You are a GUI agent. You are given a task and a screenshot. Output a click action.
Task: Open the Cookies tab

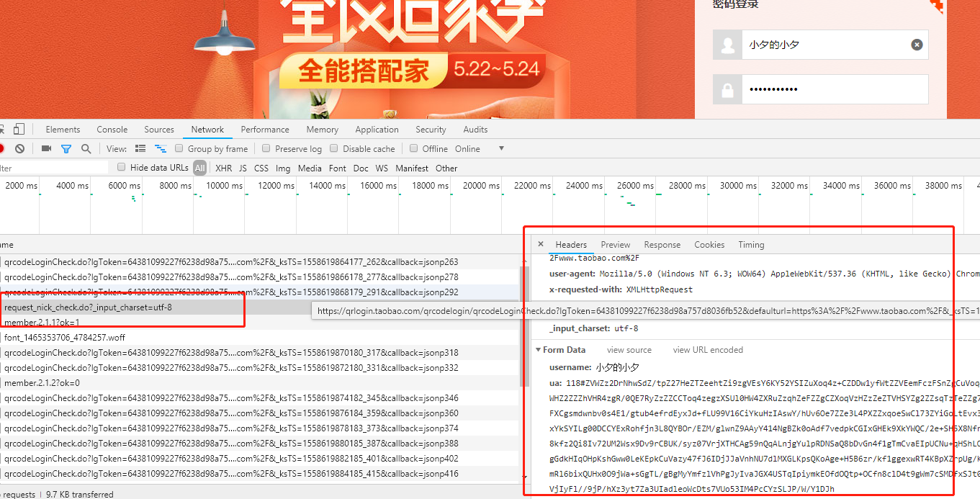[x=709, y=245]
